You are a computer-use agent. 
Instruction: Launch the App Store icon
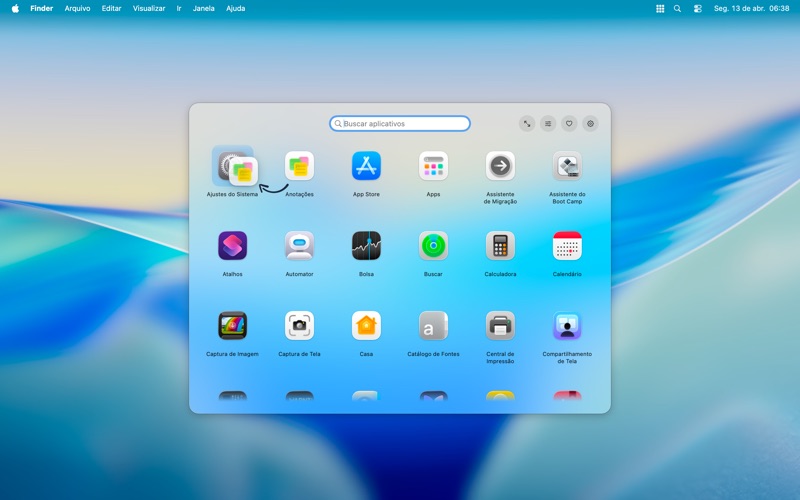(x=366, y=166)
